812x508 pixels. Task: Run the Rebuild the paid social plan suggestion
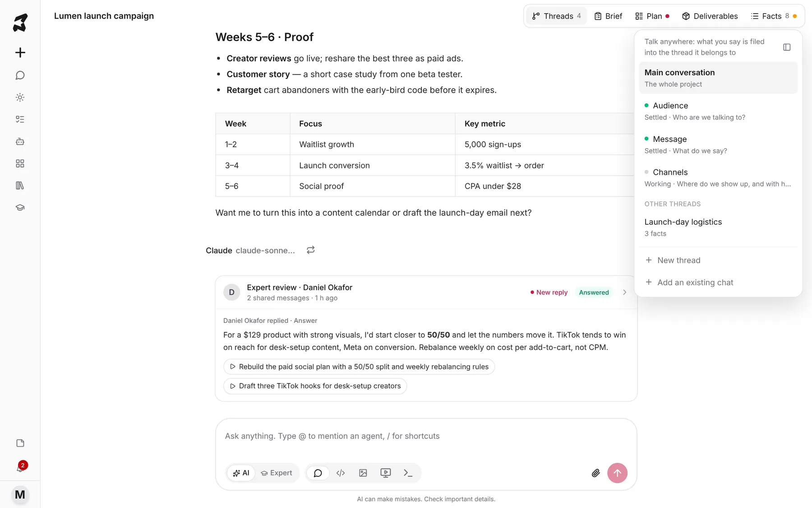point(359,367)
